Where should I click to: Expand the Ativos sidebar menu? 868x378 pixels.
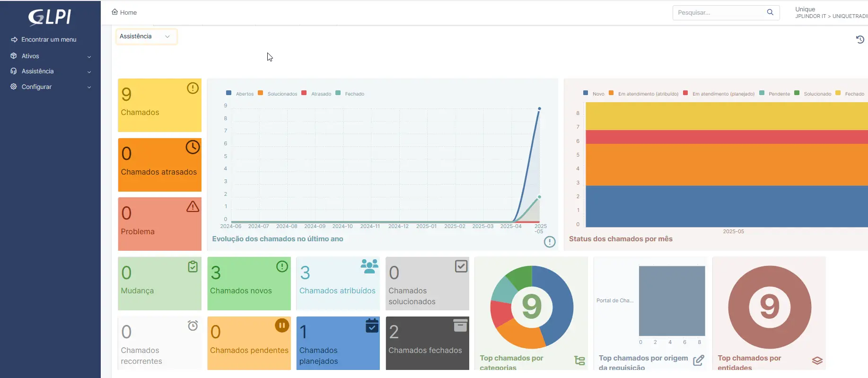(x=50, y=56)
